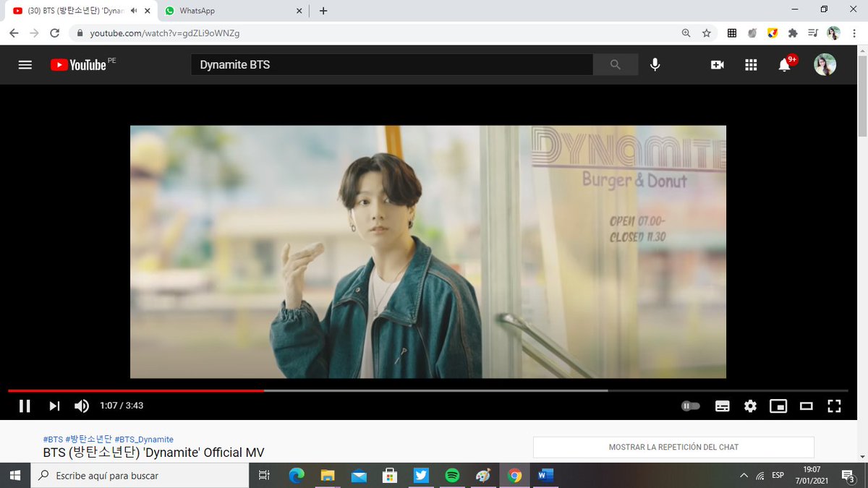Change the ESP input language
This screenshot has height=488, width=868.
[x=778, y=475]
